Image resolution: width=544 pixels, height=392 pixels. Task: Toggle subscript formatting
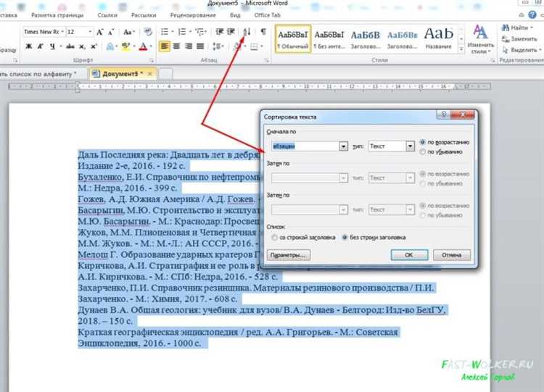[82, 46]
